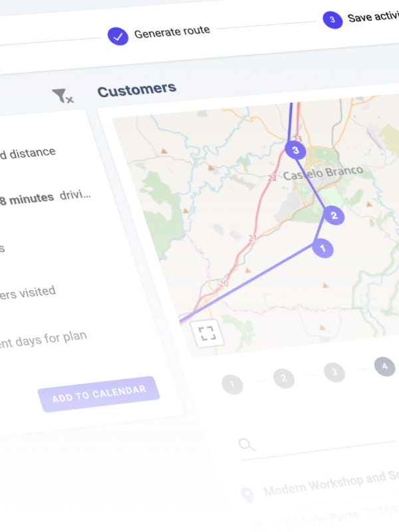Screen dimensions: 399x532
Task: Click the Castelo Branco label on map
Action: [323, 174]
